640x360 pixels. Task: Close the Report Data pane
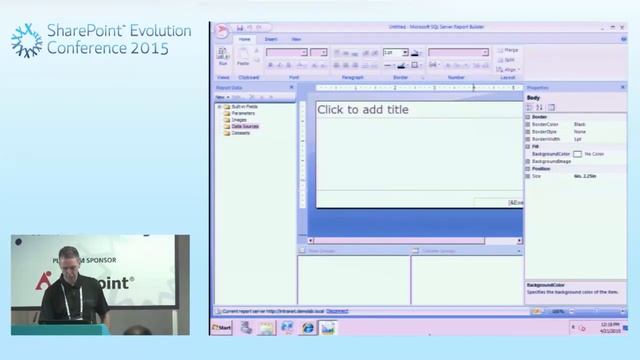pos(291,87)
